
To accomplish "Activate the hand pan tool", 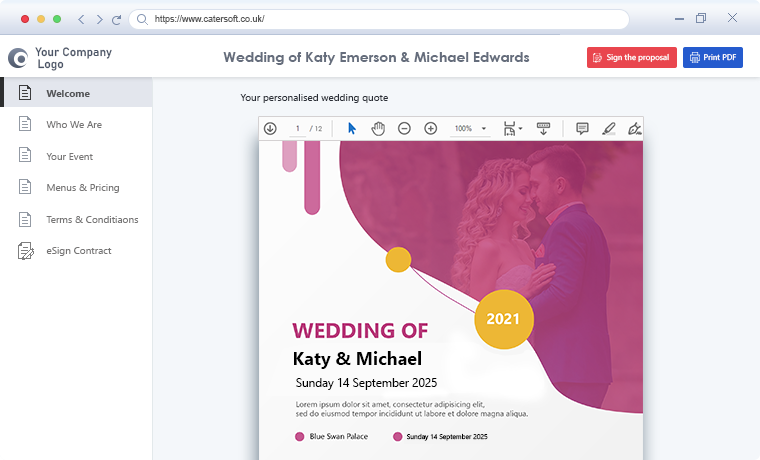I will (x=378, y=128).
